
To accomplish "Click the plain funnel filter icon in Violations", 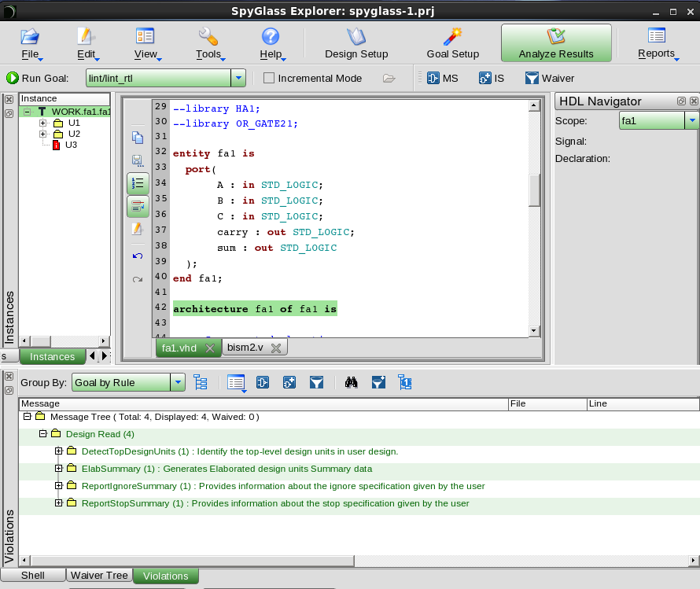I will click(x=316, y=382).
